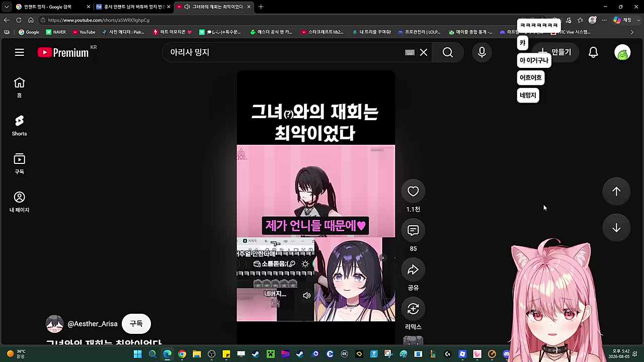Like this Short with the heart button
644x362 pixels.
(x=413, y=191)
